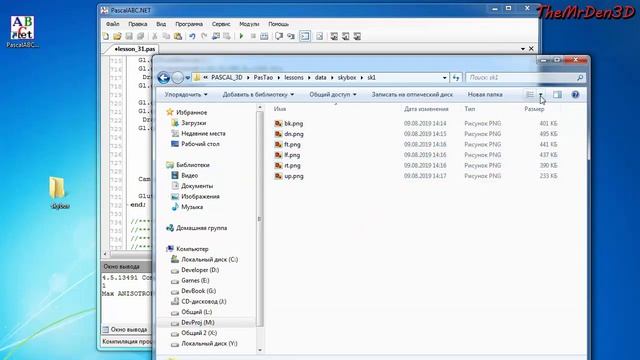The image size is (640, 360).
Task: Switch to the lesson_31.pas tab
Action: click(134, 49)
